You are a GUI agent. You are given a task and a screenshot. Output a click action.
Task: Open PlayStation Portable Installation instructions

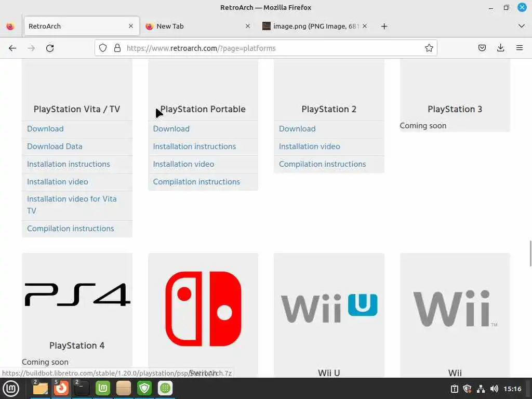194,147
